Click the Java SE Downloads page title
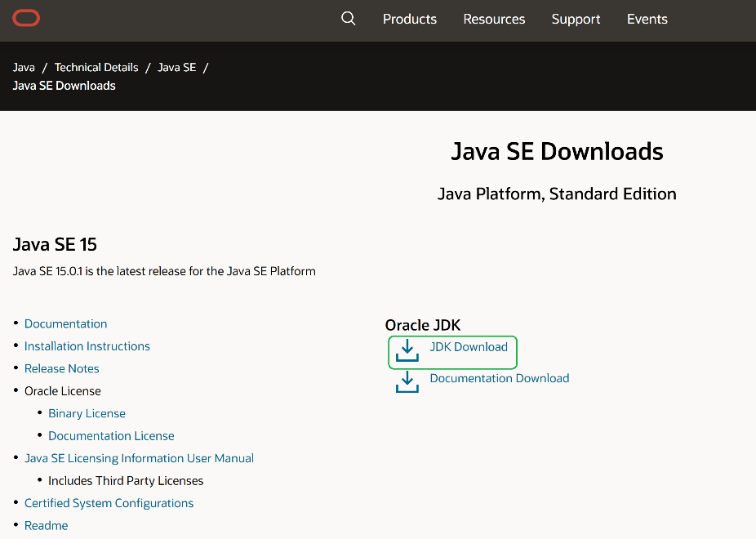The width and height of the screenshot is (756, 539). click(557, 151)
